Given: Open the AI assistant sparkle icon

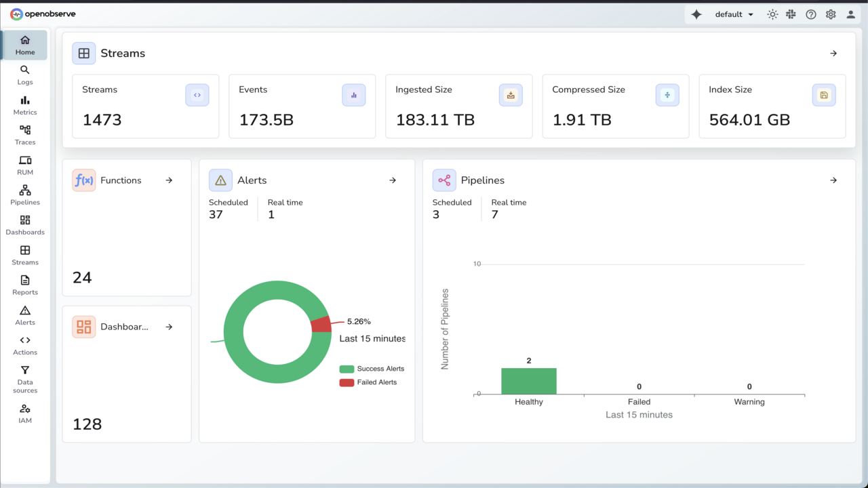Looking at the screenshot, I should [696, 14].
